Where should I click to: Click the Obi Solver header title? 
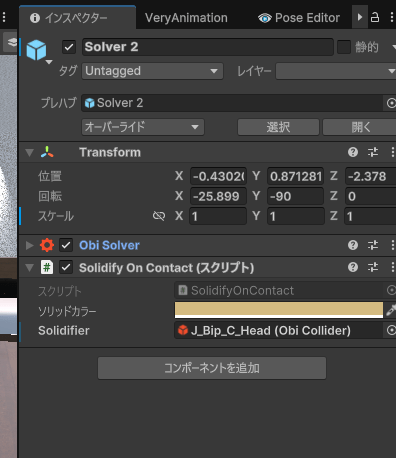(x=109, y=245)
